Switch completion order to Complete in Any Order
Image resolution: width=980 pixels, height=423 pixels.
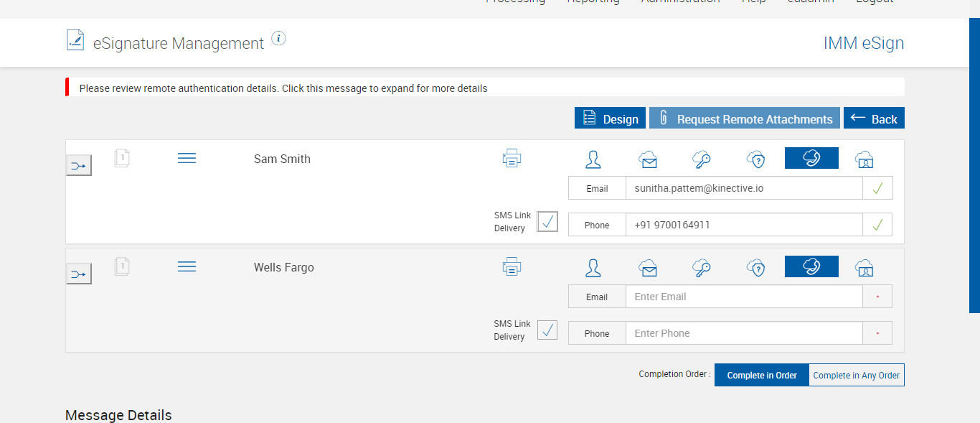(857, 375)
